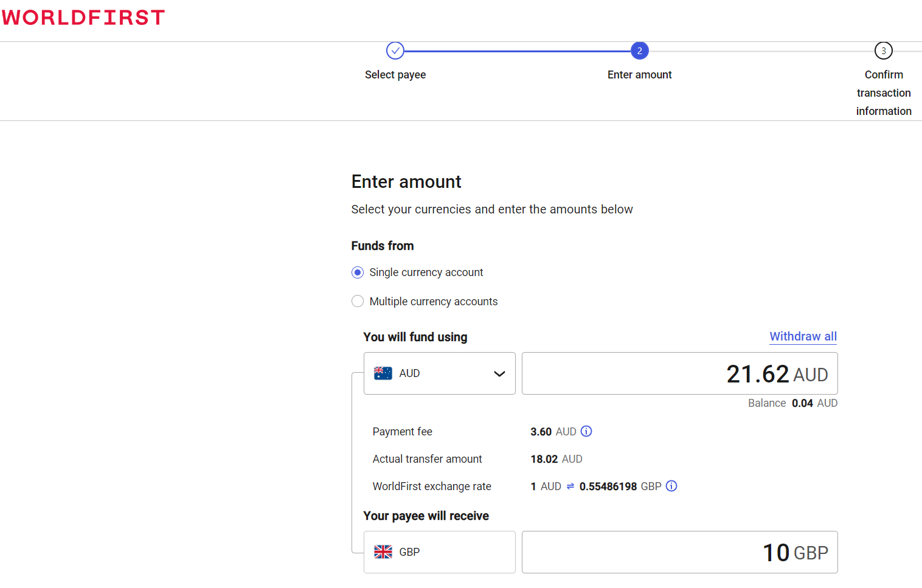Click the step 2 Enter amount circle
The height and width of the screenshot is (588, 922).
tap(639, 50)
